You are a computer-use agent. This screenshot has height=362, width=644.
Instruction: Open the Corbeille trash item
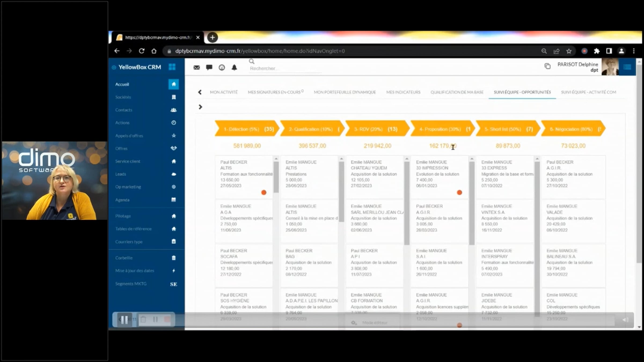point(124,258)
